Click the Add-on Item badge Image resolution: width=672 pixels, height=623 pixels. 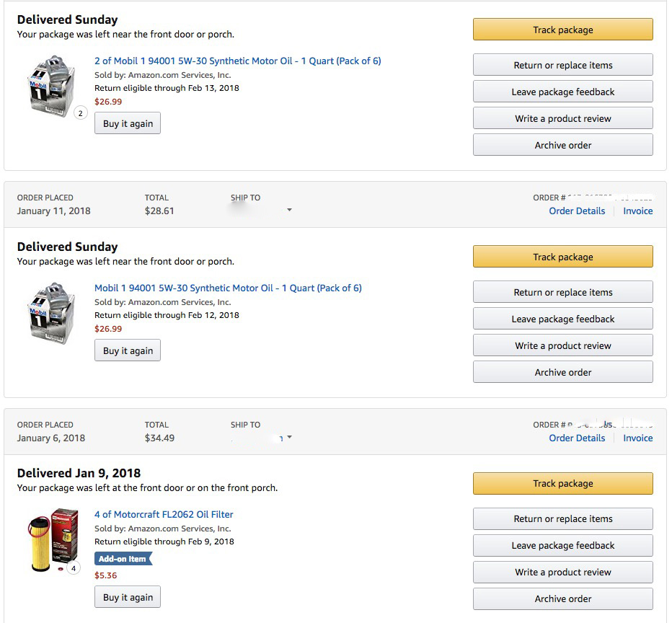123,559
